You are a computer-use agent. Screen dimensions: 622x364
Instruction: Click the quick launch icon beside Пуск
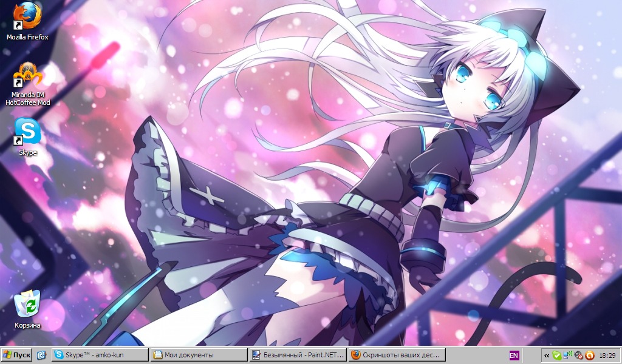click(41, 355)
